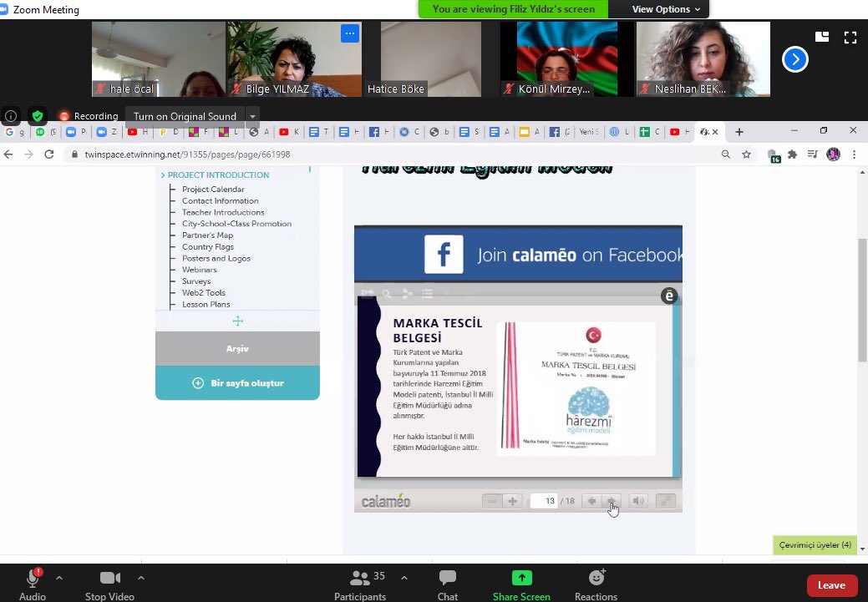
Task: Go to previous Calaméo page
Action: 591,501
